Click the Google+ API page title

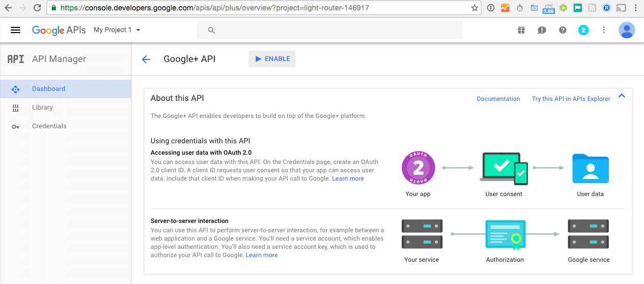[189, 59]
